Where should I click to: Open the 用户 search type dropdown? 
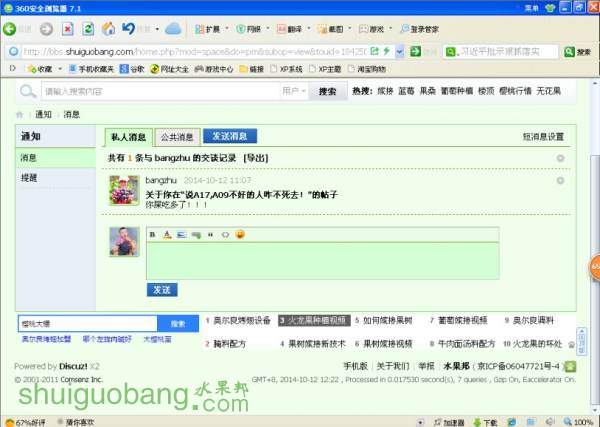293,91
